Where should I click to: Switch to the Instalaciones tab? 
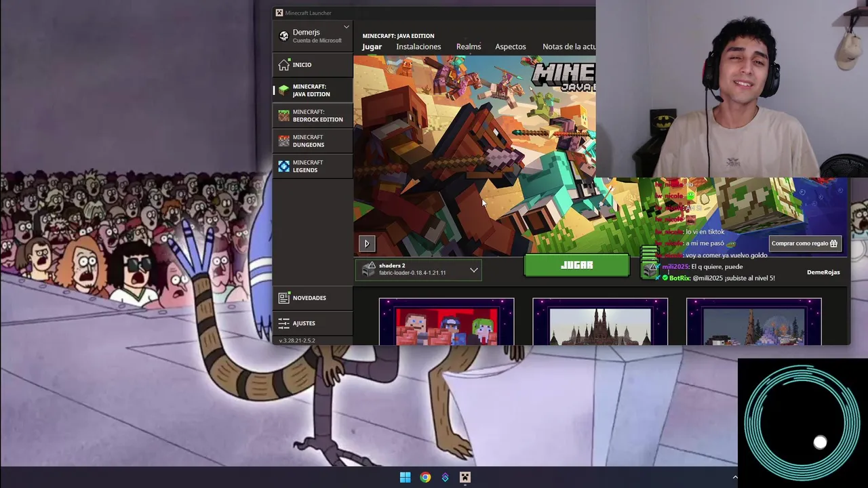coord(418,47)
